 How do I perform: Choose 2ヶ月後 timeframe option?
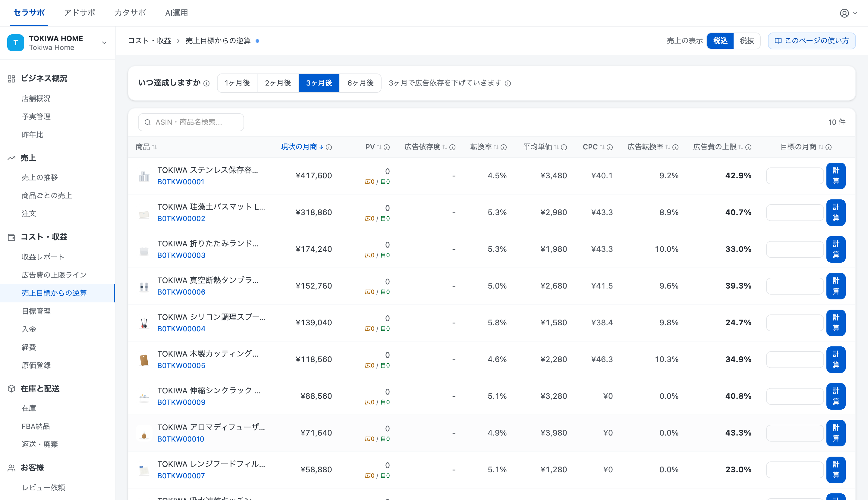[x=278, y=83]
